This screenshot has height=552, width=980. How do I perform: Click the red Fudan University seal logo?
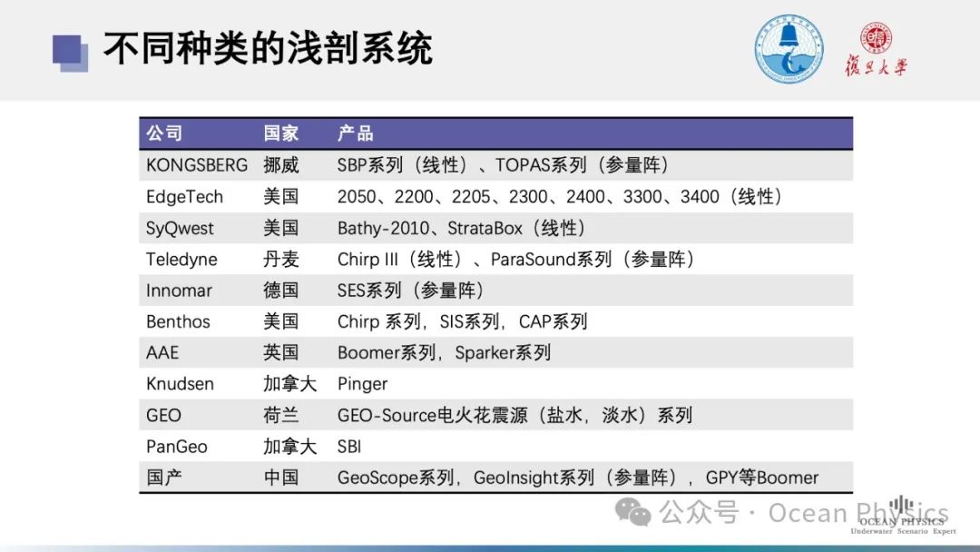coord(876,36)
